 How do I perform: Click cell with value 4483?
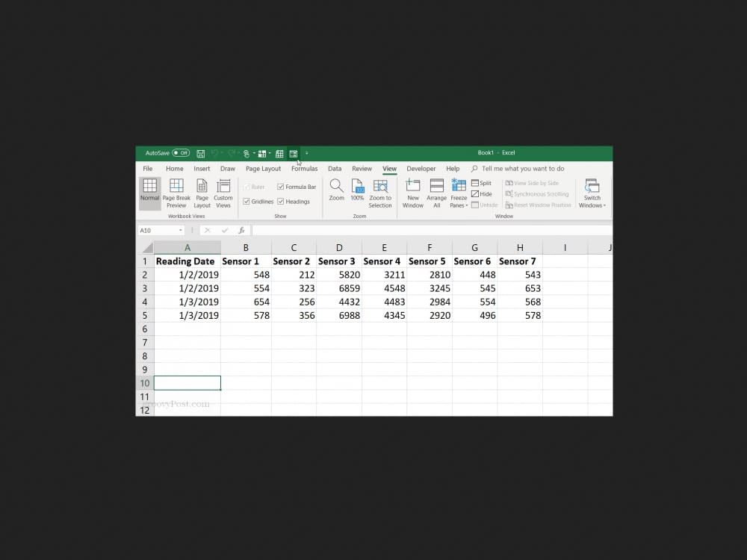384,302
